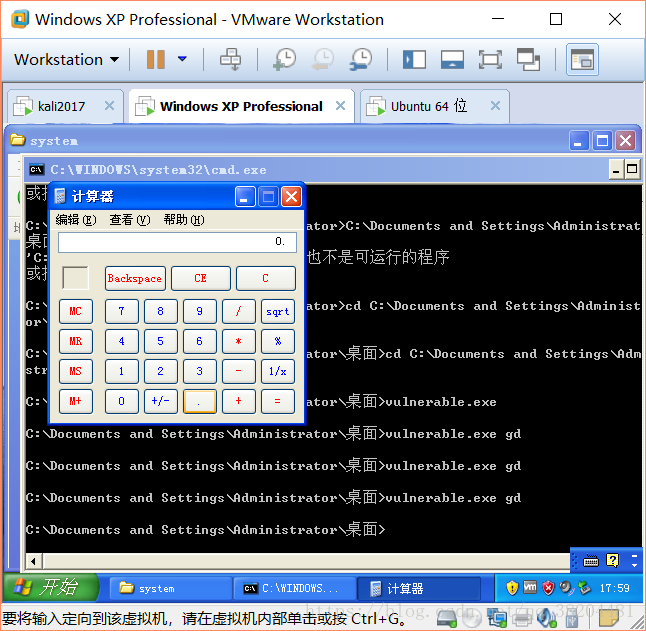The image size is (646, 631).
Task: Click the calculator display field
Action: (177, 242)
